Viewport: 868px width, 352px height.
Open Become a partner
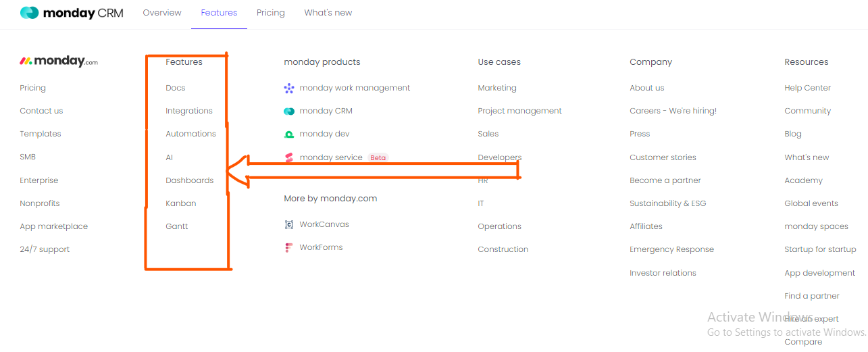(x=665, y=180)
